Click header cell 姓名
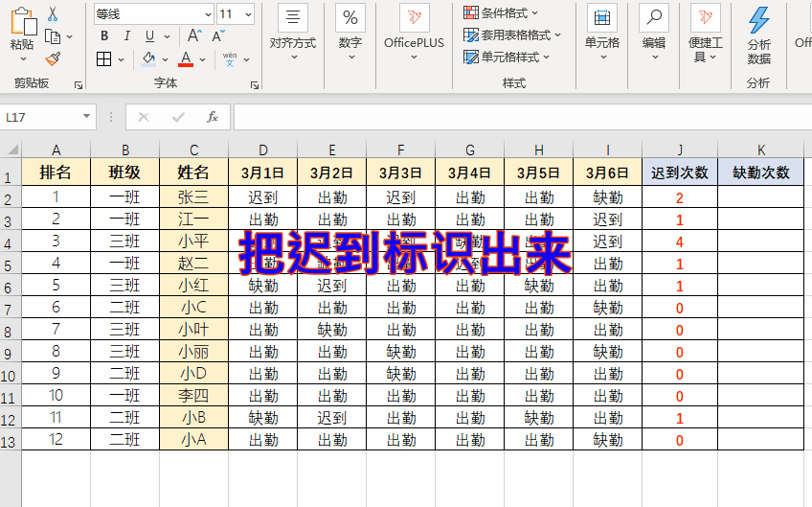 click(193, 173)
